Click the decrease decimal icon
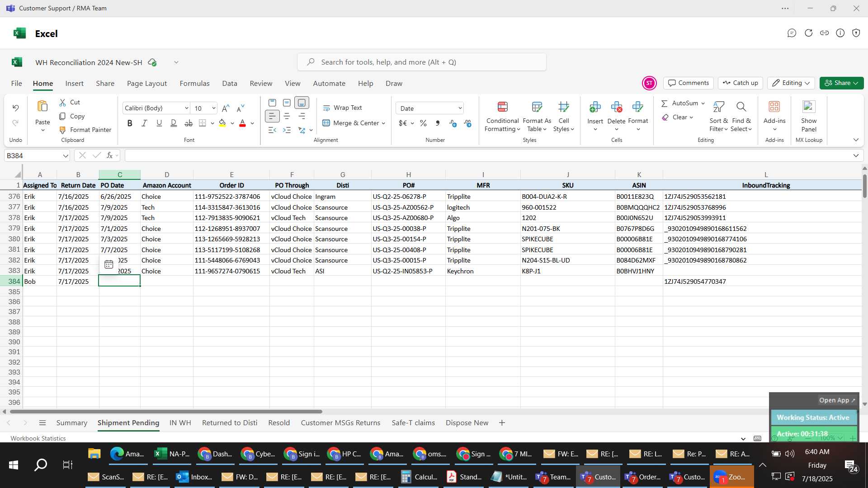Screen dimensions: 868x488 467,123
